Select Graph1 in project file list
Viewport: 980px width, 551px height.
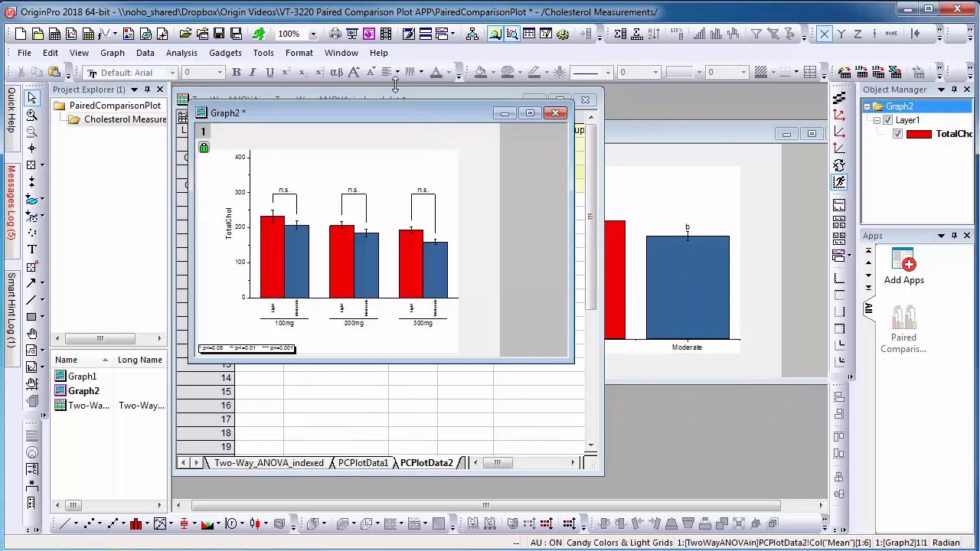click(82, 377)
